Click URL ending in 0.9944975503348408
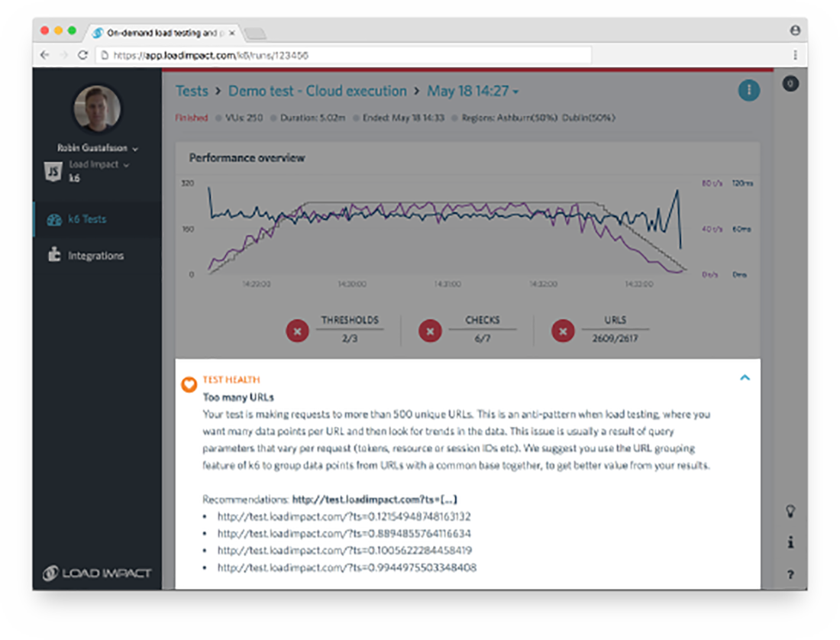The image size is (840, 640). (347, 567)
